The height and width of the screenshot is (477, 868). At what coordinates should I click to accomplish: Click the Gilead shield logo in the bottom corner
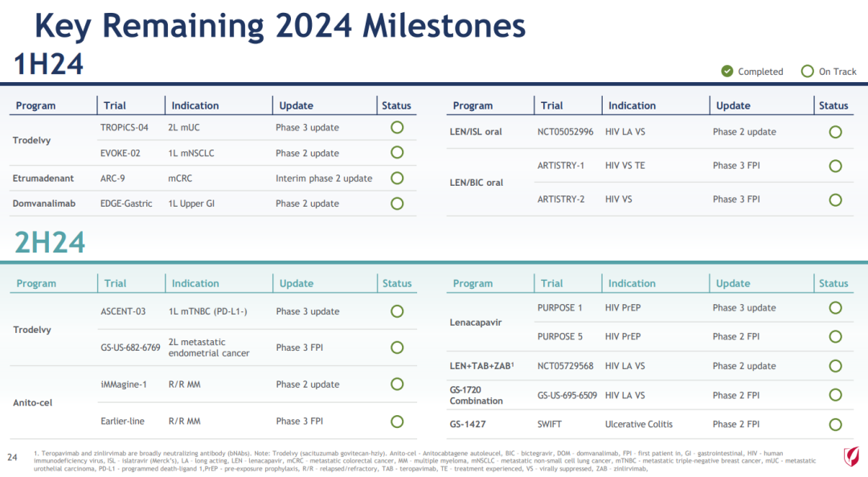851,457
